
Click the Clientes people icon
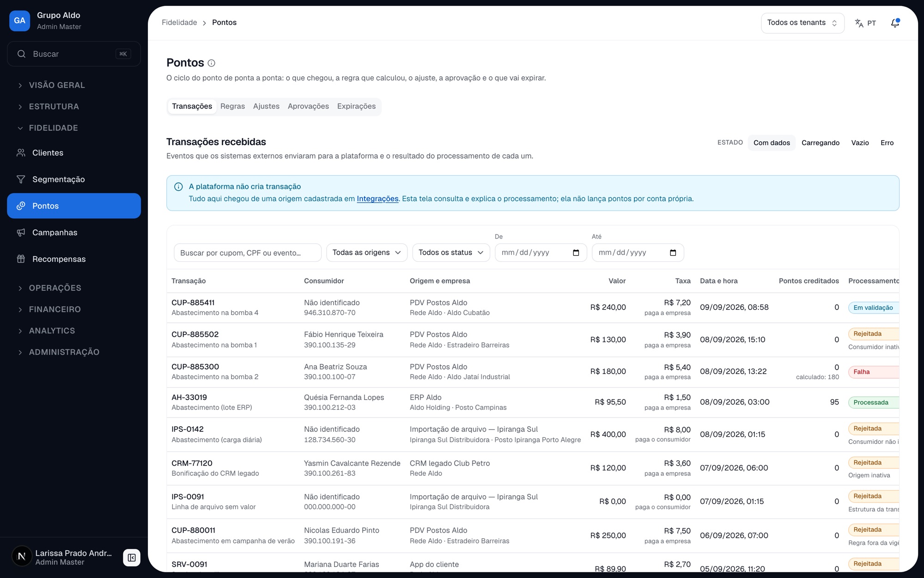(x=21, y=153)
